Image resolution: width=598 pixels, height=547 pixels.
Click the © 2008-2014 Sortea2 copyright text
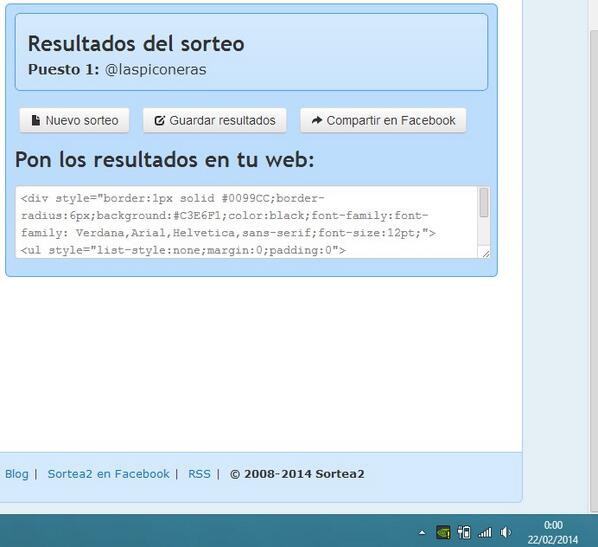297,474
